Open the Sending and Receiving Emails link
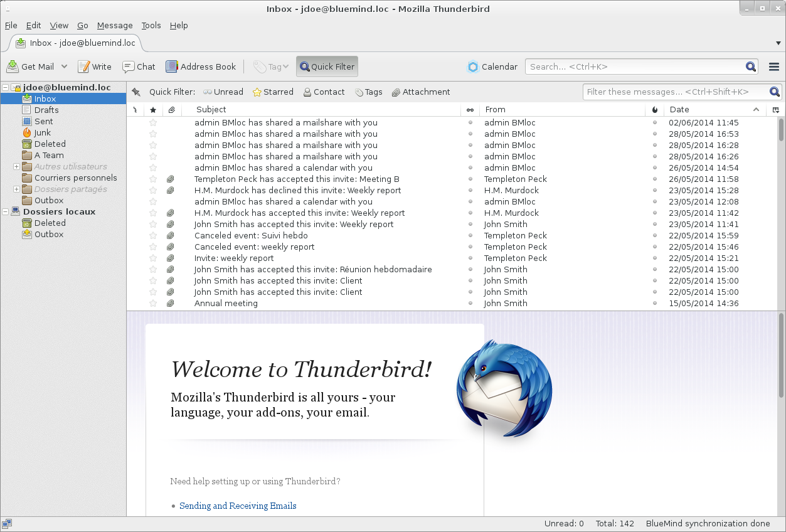The width and height of the screenshot is (786, 532). (238, 506)
